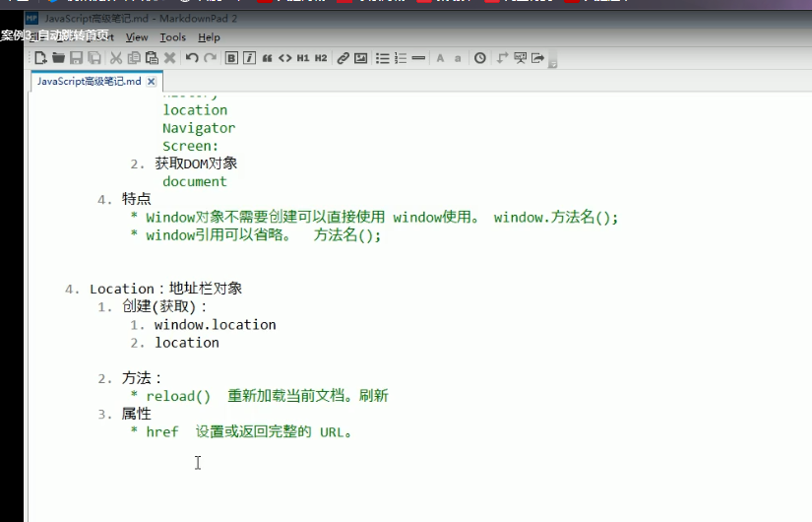
Task: Click the 'Screen:' line
Action: tap(191, 146)
